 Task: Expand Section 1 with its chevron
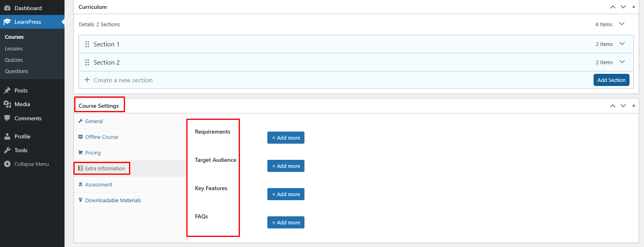(622, 44)
